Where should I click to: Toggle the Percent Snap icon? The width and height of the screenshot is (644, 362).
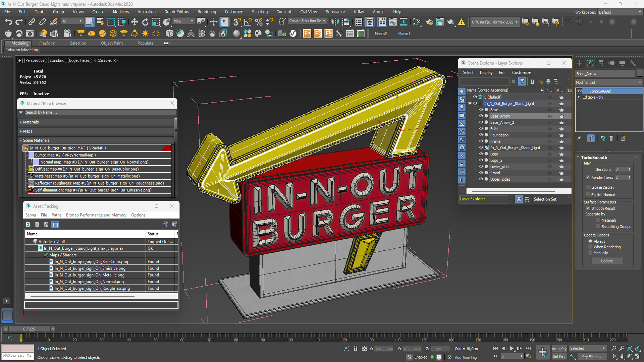[x=259, y=22]
